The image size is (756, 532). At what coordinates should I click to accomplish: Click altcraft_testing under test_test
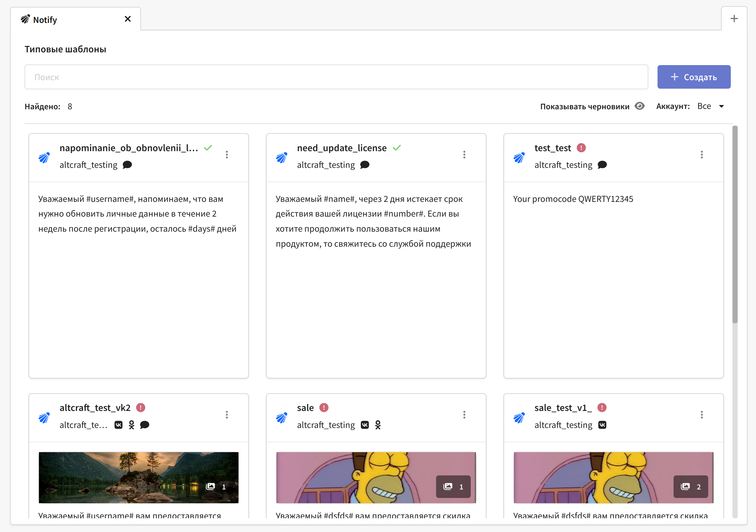pyautogui.click(x=563, y=165)
